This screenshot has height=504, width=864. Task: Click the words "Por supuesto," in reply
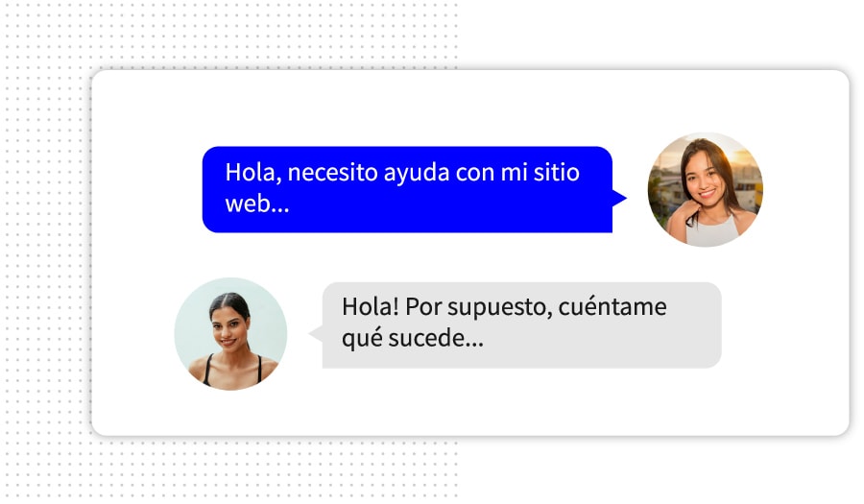[x=479, y=308]
